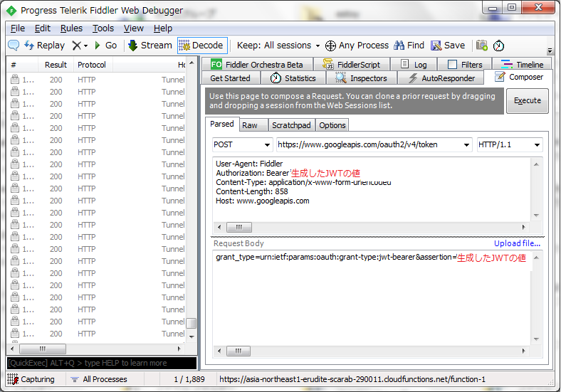561x392 pixels.
Task: Switch to Get Started tab
Action: click(x=230, y=78)
